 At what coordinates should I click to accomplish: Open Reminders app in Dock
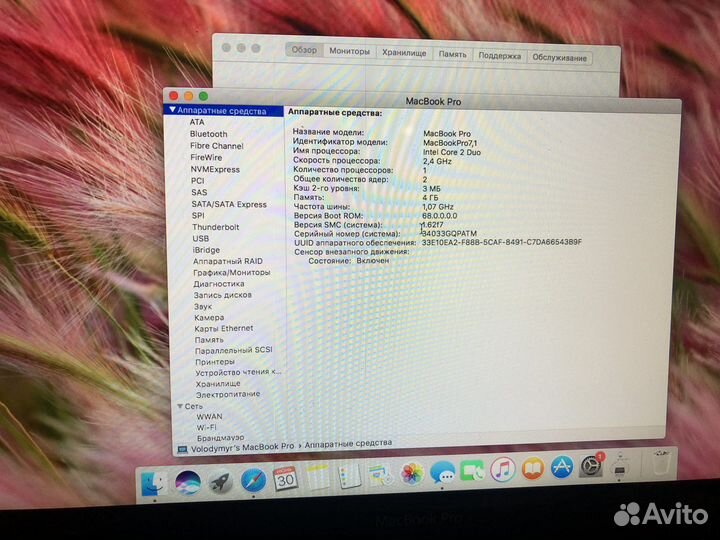pyautogui.click(x=349, y=475)
